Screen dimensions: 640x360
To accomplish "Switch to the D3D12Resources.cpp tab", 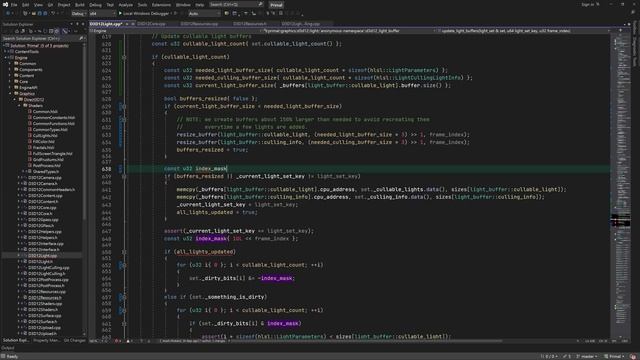I will point(199,24).
